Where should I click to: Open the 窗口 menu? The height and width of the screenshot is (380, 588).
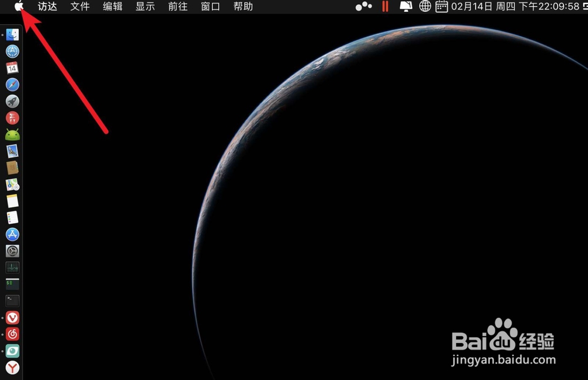coord(211,6)
